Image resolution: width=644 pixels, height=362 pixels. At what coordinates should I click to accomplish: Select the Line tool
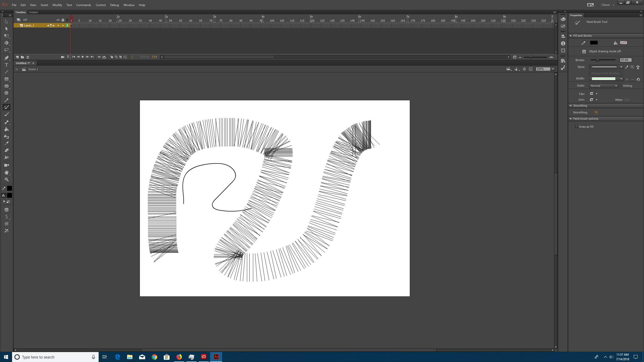click(7, 72)
